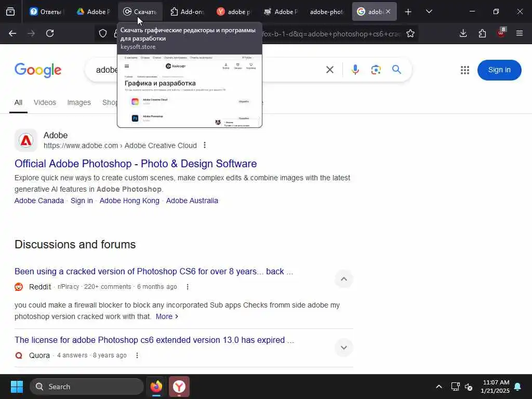Image resolution: width=532 pixels, height=399 pixels.
Task: Expand the Quora discussion result
Action: (344, 348)
